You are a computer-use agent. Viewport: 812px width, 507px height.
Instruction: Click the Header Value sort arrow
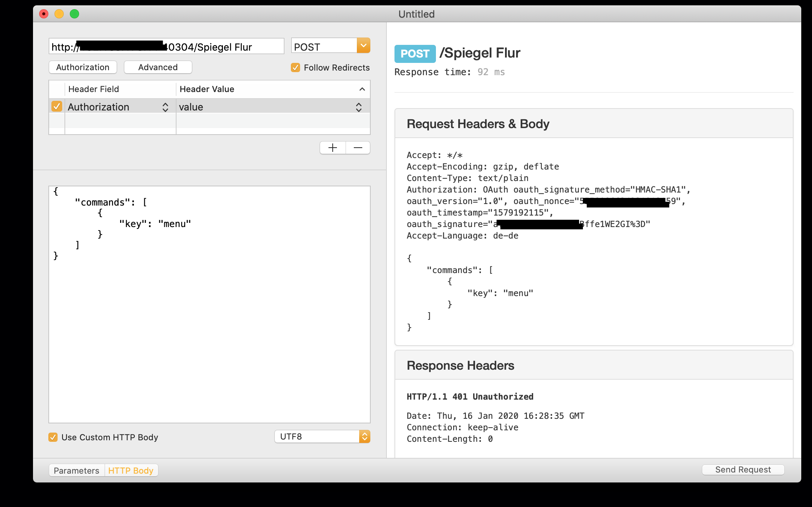pos(362,89)
